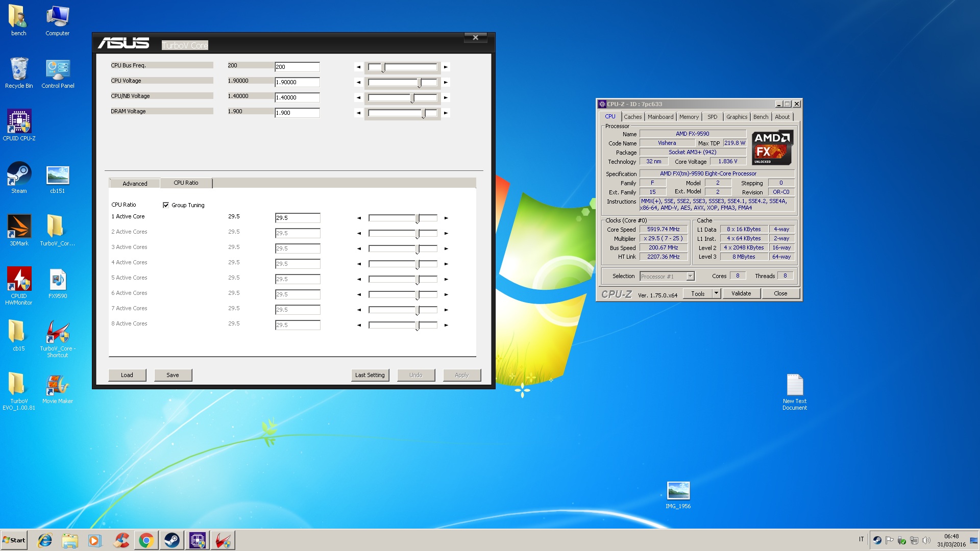Viewport: 980px width, 551px height.
Task: Open SPD tab in CPU-Z
Action: tap(712, 117)
